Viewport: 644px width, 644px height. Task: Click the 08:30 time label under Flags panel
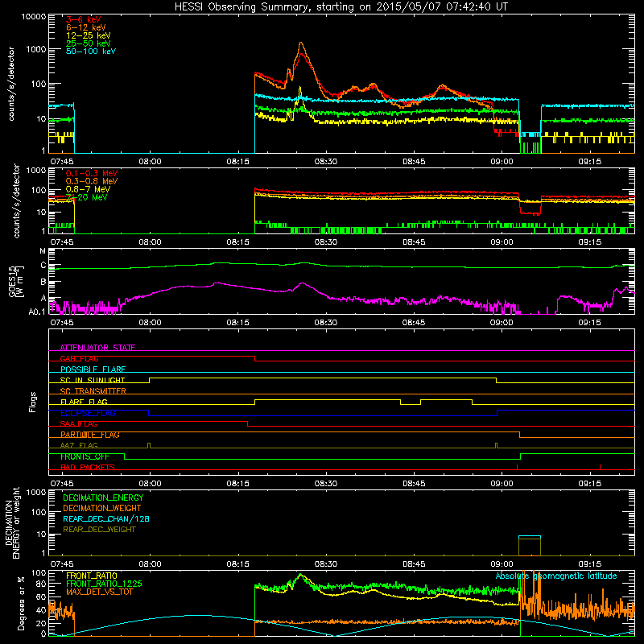[x=326, y=484]
